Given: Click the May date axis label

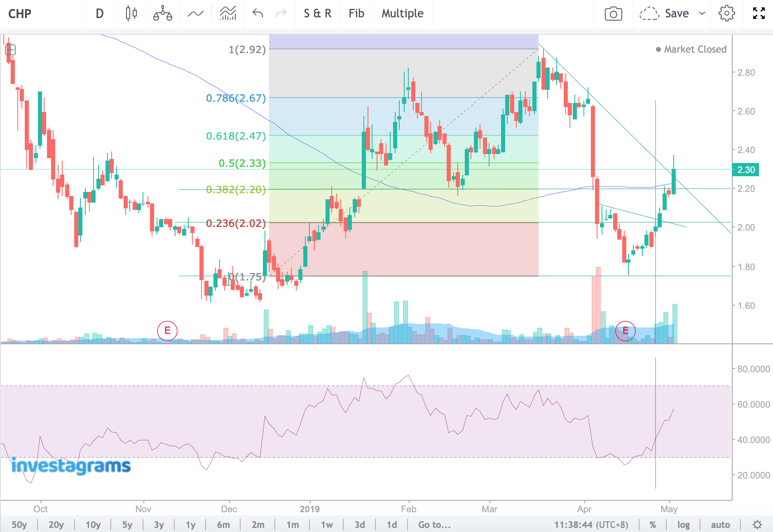Looking at the screenshot, I should coord(669,509).
